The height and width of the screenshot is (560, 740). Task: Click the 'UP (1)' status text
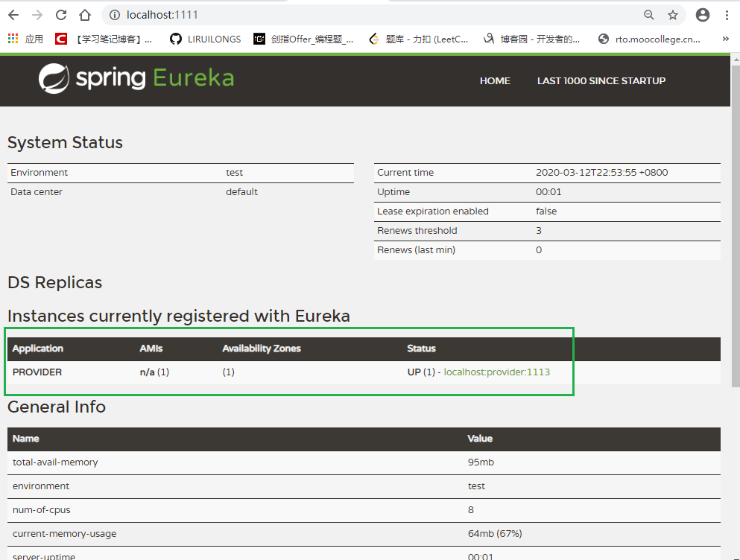click(421, 372)
